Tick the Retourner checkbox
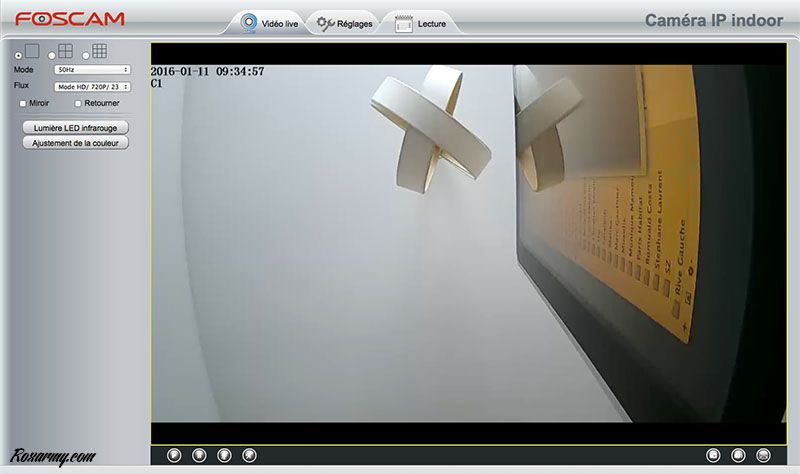 (x=77, y=103)
